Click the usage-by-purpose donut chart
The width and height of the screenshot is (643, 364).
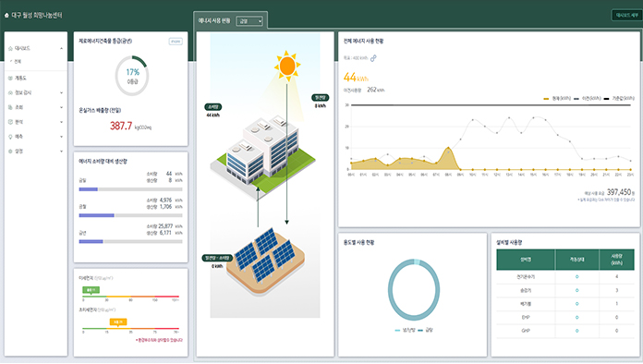coord(413,290)
